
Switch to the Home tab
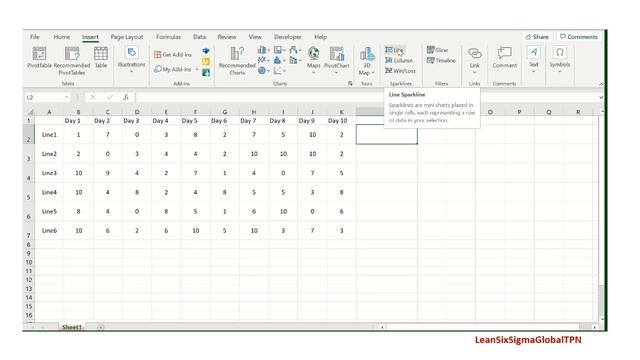pos(62,37)
